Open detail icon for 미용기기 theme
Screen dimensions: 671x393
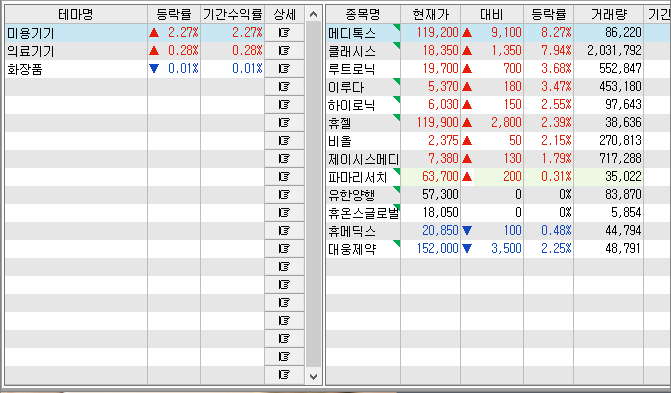284,33
